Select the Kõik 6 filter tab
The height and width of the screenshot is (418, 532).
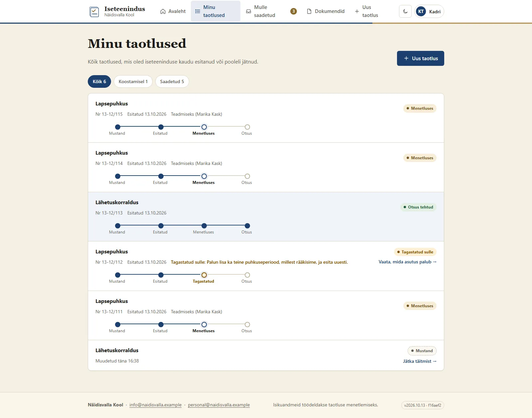click(99, 81)
